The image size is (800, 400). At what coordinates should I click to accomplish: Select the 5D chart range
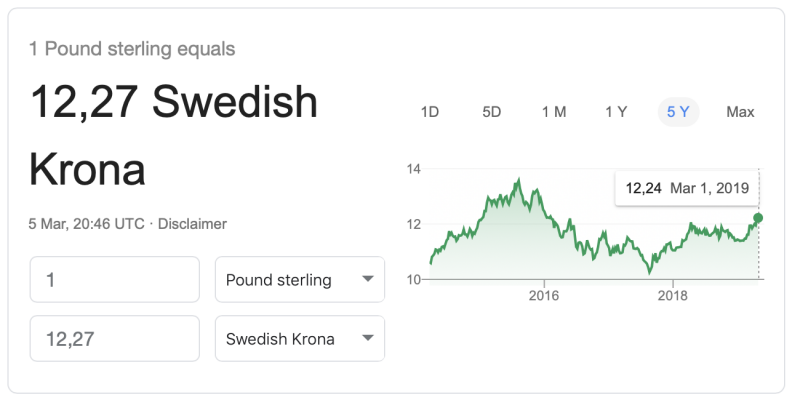pos(492,112)
